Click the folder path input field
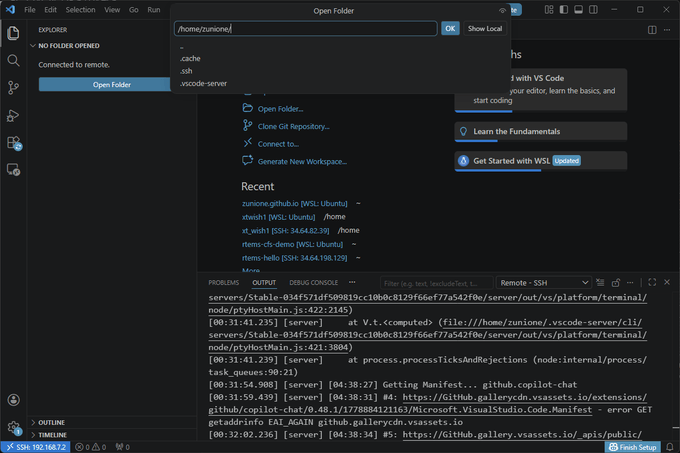680x453 pixels. (x=306, y=29)
